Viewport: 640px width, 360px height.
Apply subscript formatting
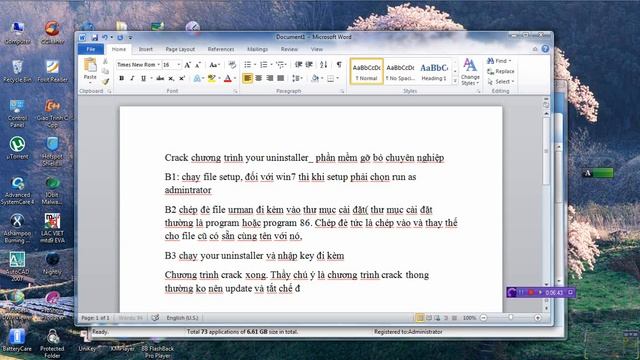171,78
